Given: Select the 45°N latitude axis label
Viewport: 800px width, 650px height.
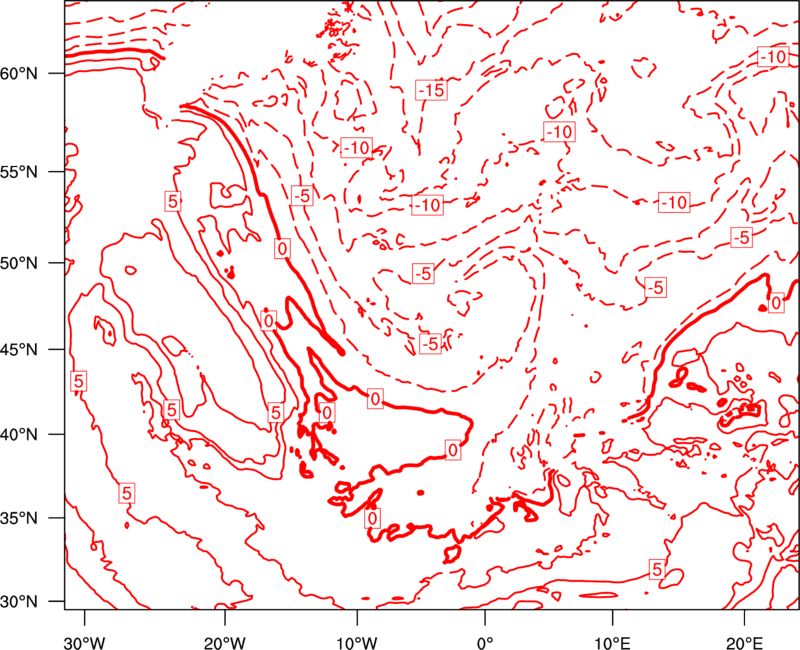Looking at the screenshot, I should click(19, 349).
